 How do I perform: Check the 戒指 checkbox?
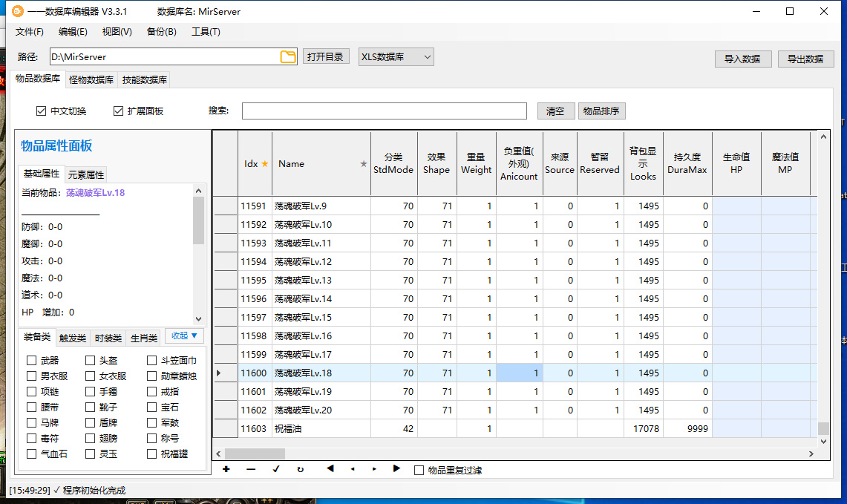151,392
